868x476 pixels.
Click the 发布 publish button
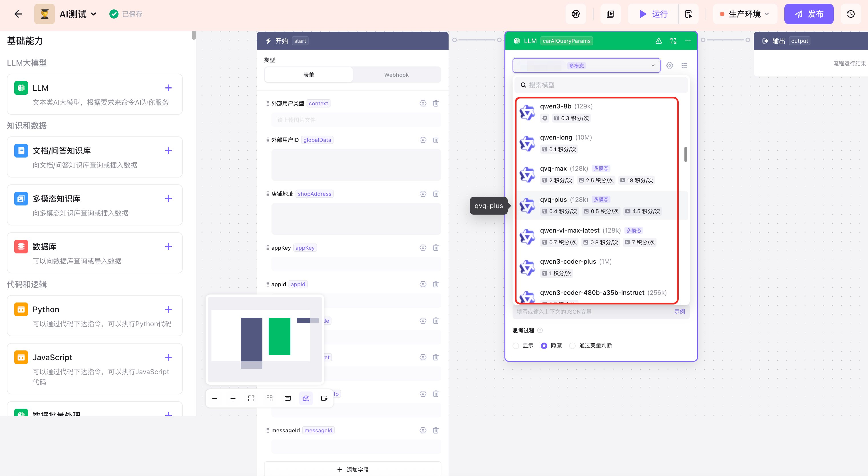point(808,14)
